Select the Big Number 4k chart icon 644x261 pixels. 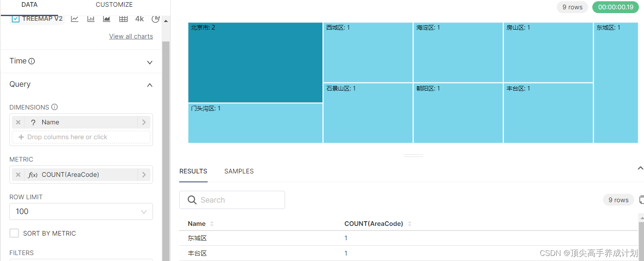(x=139, y=19)
